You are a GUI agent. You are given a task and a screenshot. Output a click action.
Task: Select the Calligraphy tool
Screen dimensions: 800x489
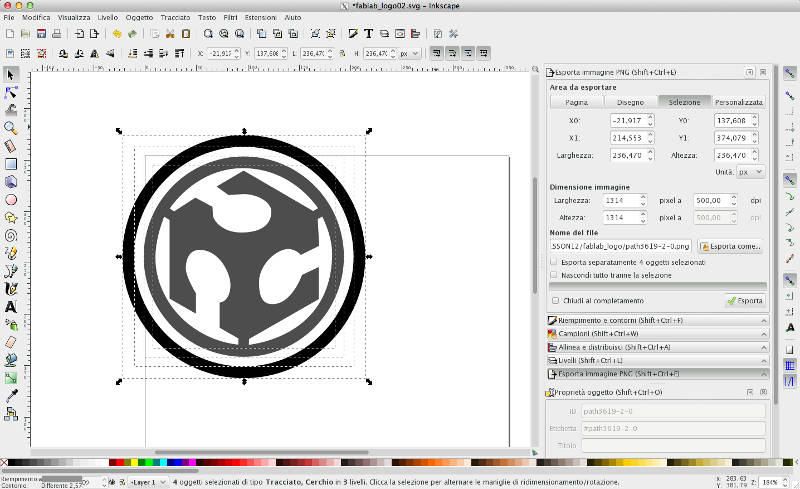point(10,289)
